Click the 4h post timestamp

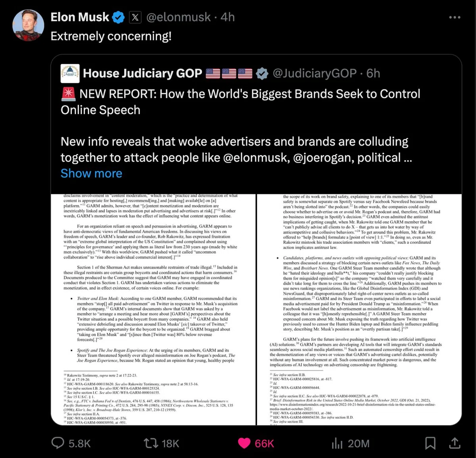(x=228, y=17)
